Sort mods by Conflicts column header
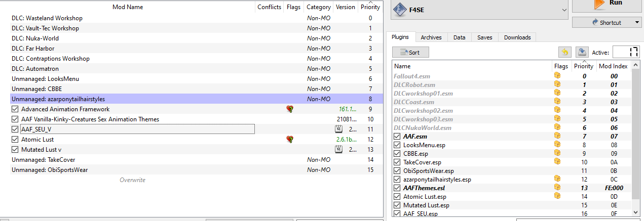The width and height of the screenshot is (644, 221). [269, 7]
